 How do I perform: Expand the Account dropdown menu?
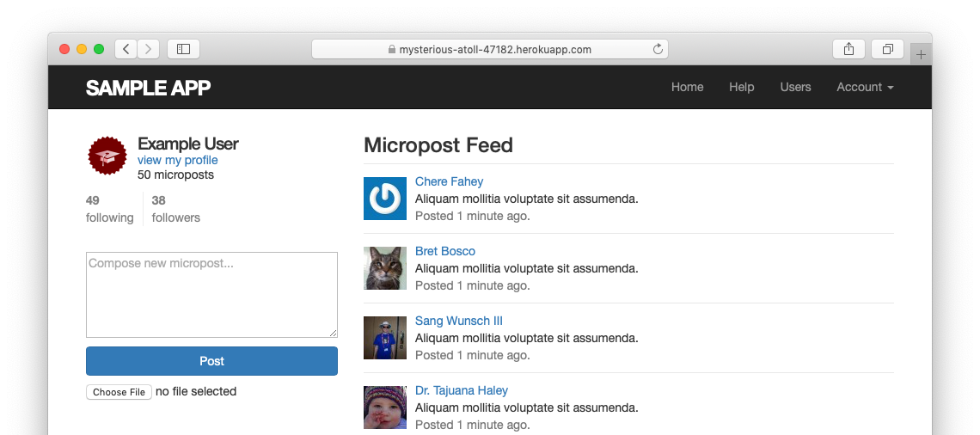865,87
